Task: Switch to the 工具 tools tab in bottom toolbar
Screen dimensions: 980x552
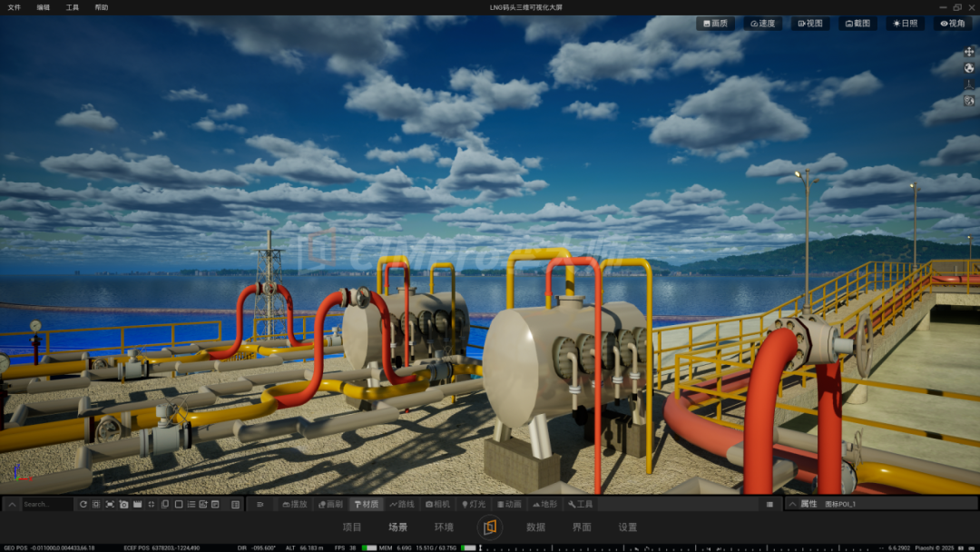Action: 580,504
